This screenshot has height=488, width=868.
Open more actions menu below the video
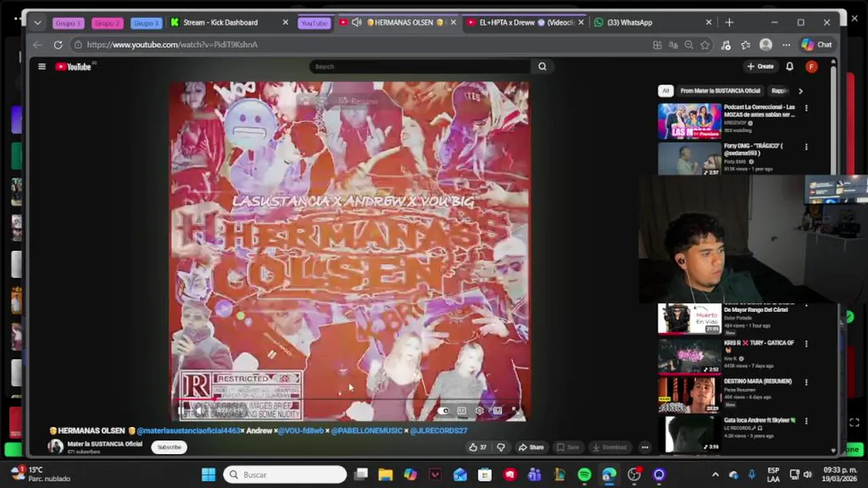pos(645,447)
